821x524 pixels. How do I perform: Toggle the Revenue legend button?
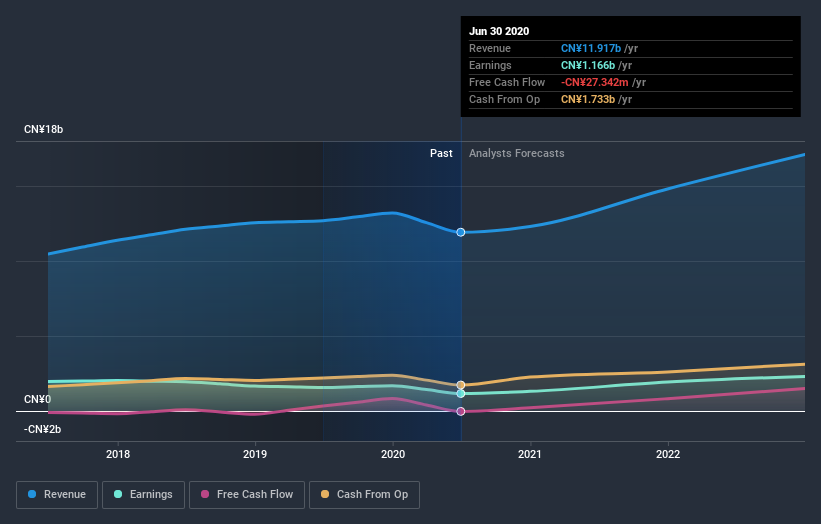(x=57, y=495)
